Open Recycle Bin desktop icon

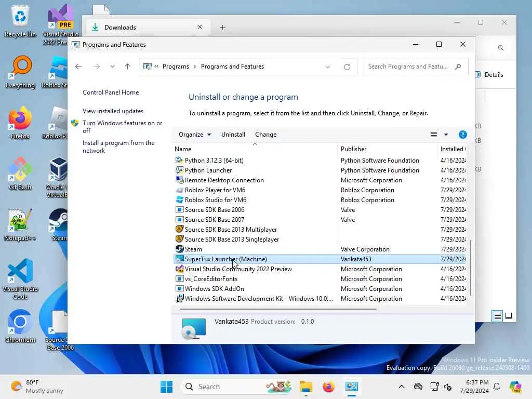[x=20, y=21]
